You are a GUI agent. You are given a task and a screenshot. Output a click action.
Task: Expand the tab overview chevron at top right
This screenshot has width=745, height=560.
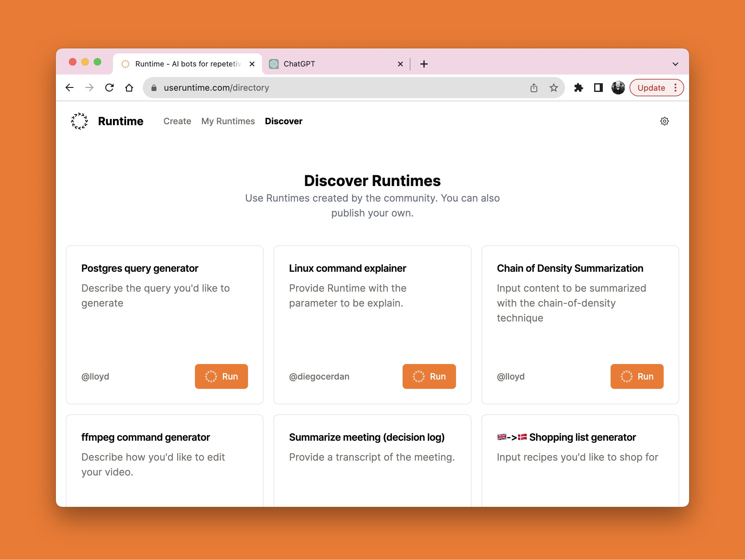click(675, 64)
